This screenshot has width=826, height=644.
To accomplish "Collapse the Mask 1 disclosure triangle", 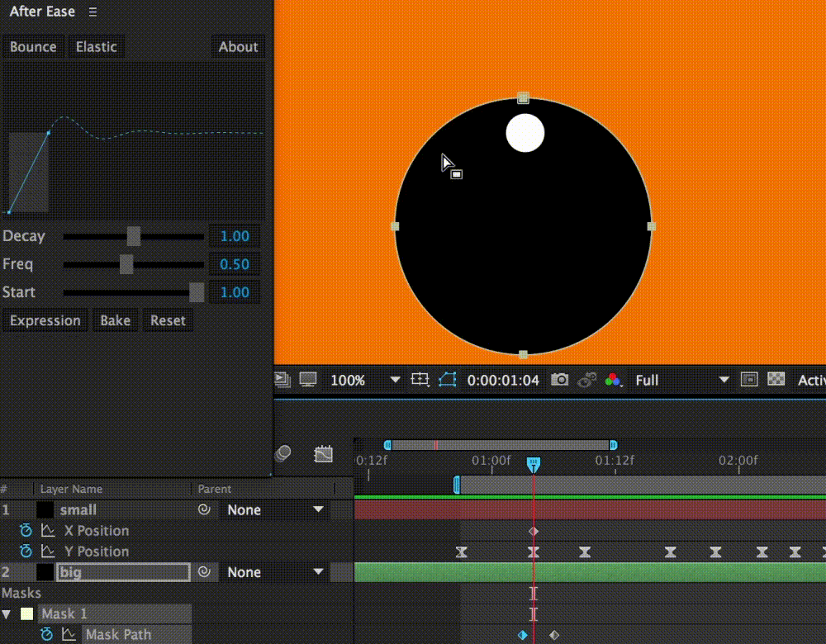I will (7, 614).
